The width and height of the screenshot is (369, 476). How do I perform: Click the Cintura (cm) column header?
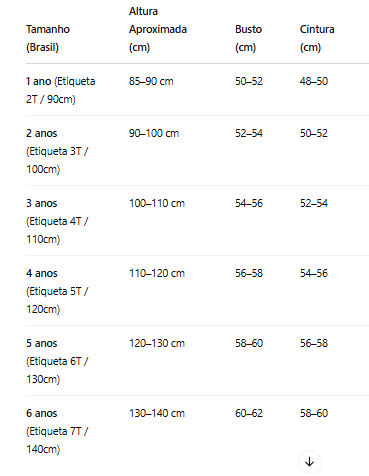tap(317, 38)
